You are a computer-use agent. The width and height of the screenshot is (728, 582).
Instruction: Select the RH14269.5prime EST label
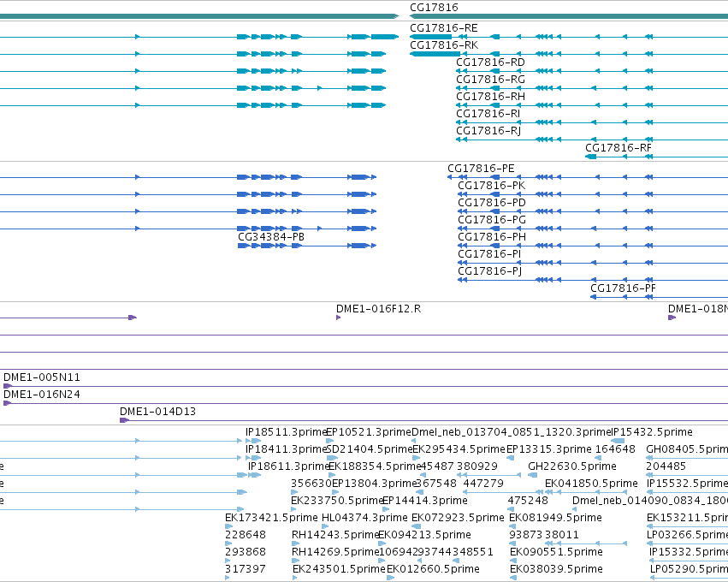coord(335,552)
